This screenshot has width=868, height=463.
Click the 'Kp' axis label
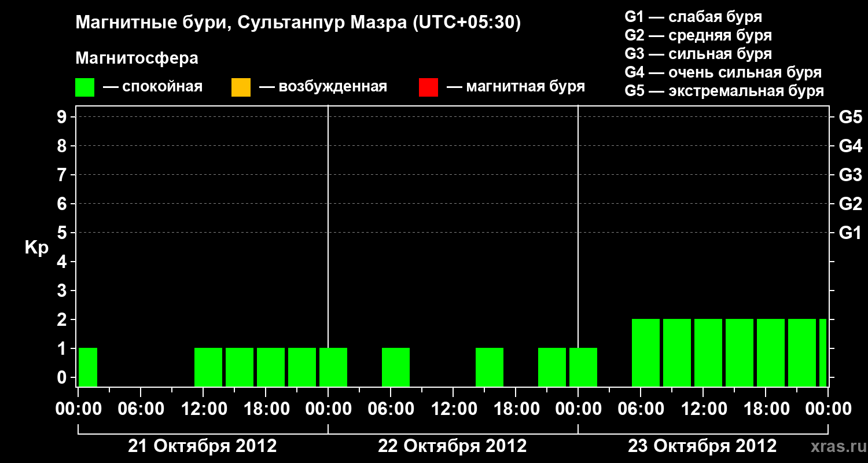[x=36, y=248]
